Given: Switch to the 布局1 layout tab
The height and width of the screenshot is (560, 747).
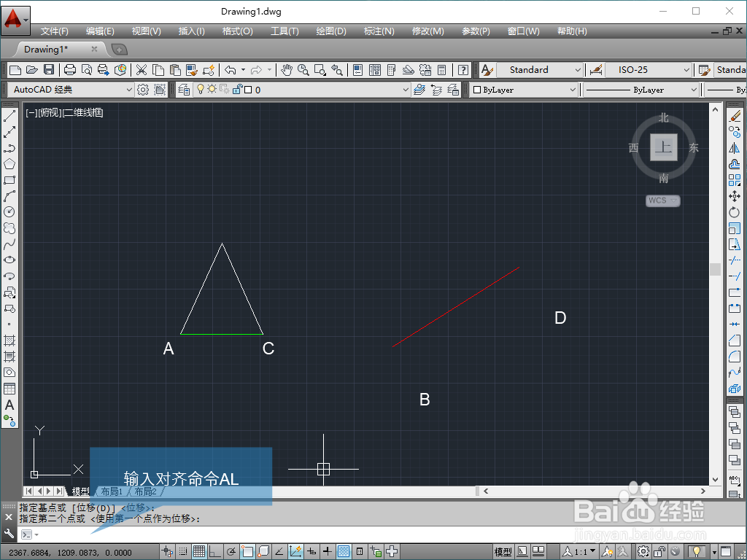Looking at the screenshot, I should coord(112,491).
